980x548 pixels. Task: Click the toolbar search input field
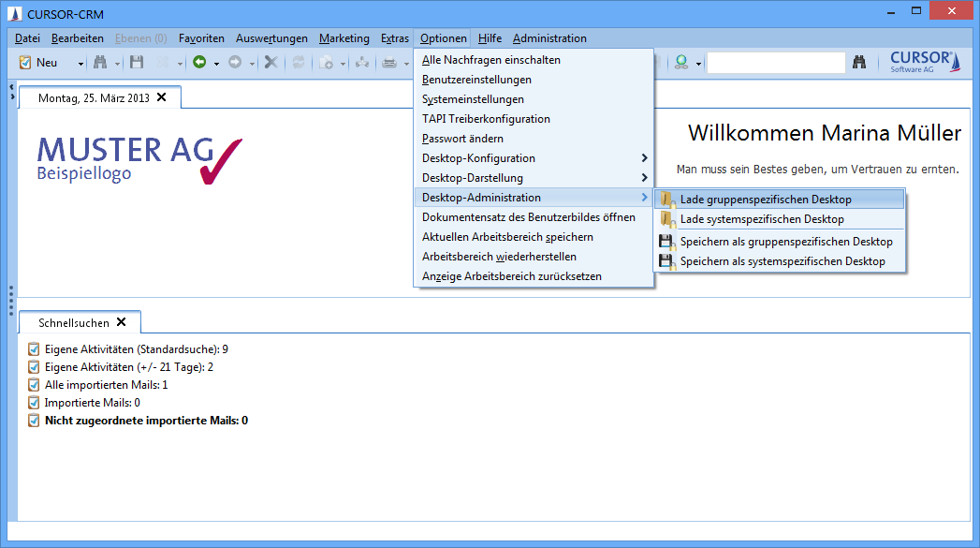click(775, 63)
